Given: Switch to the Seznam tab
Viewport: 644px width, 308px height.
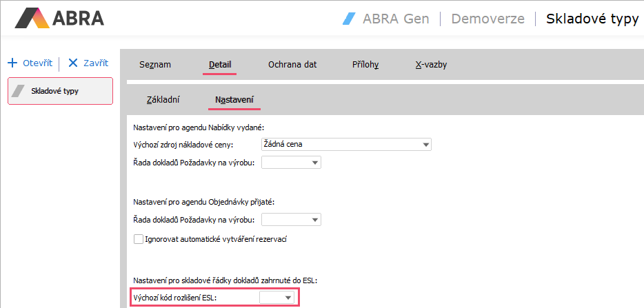Looking at the screenshot, I should pyautogui.click(x=154, y=65).
